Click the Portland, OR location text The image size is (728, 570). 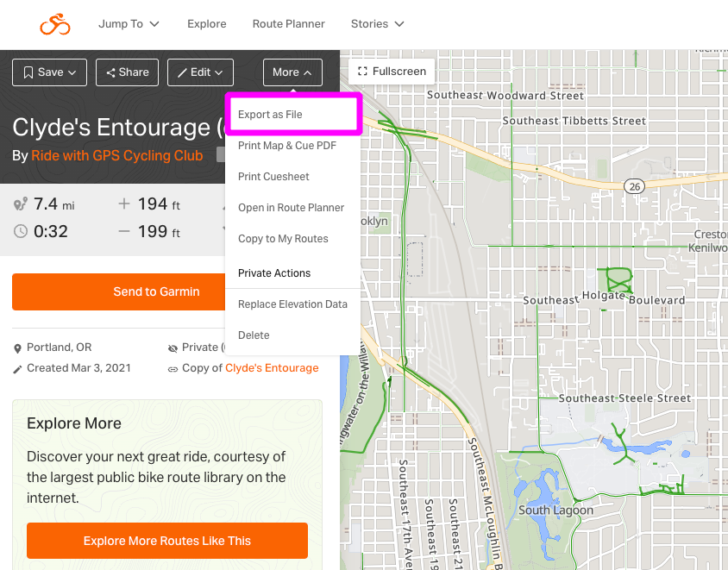pyautogui.click(x=59, y=348)
